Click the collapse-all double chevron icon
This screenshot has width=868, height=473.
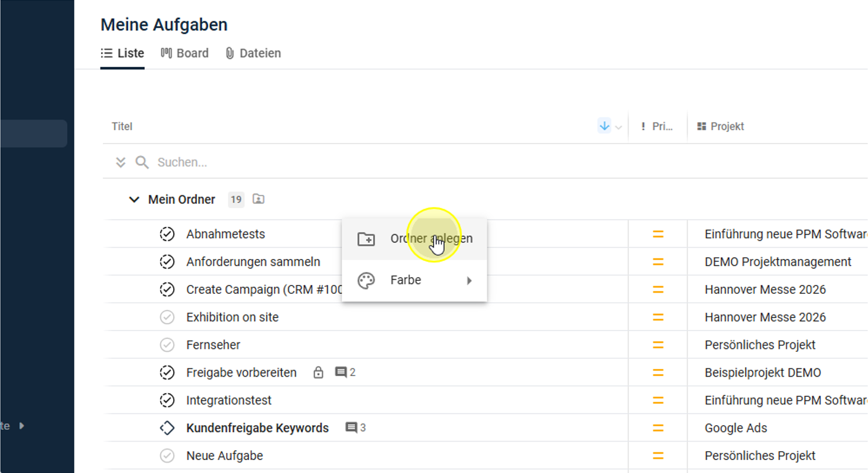pyautogui.click(x=121, y=162)
